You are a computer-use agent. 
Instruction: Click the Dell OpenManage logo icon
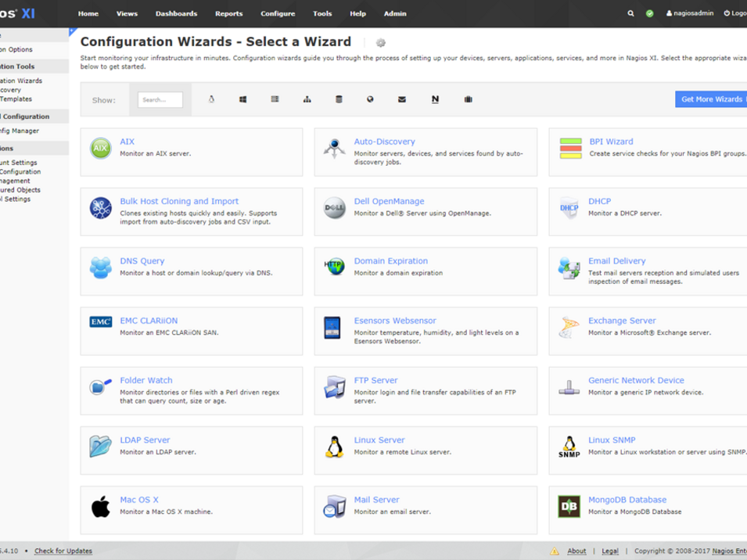coord(335,208)
